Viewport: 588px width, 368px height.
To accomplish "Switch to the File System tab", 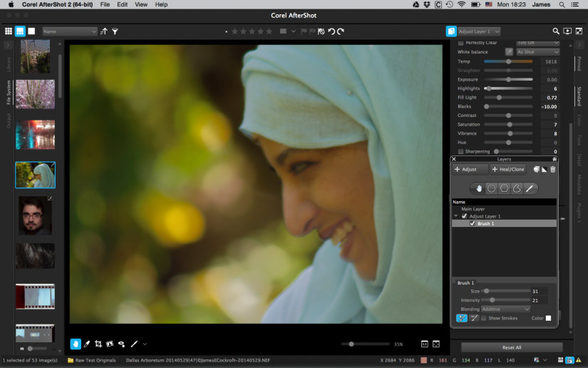I will coord(9,92).
